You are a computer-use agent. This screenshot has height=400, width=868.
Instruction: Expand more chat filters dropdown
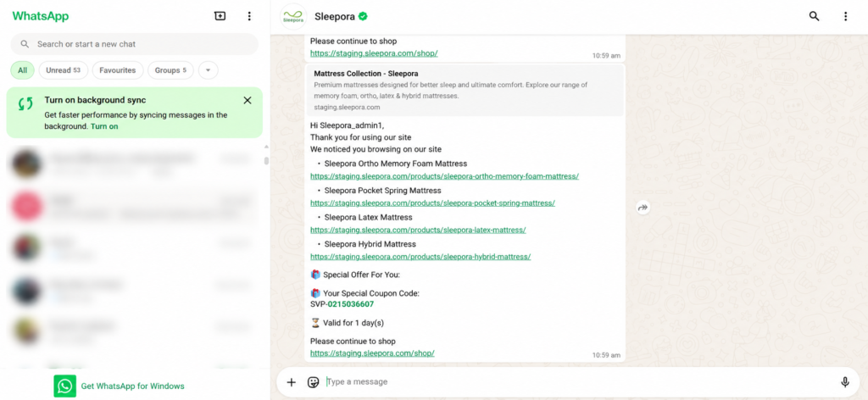click(209, 70)
